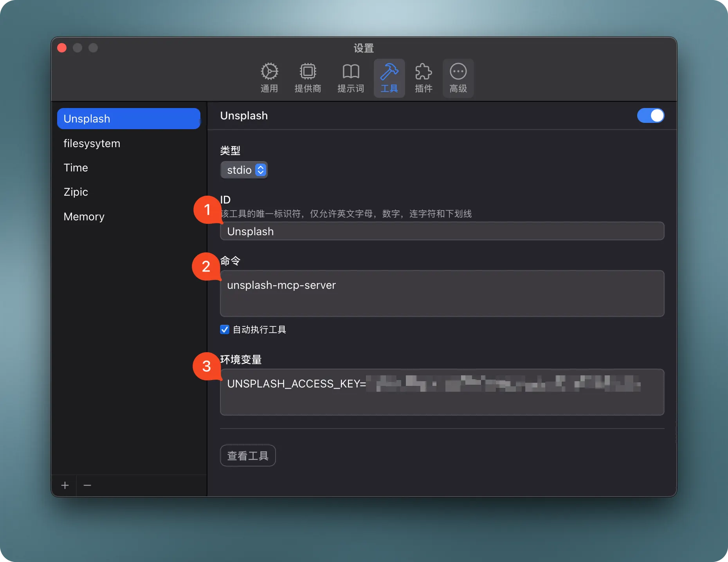The width and height of the screenshot is (728, 562).
Task: Open the 提示词 prompts tab
Action: [351, 78]
